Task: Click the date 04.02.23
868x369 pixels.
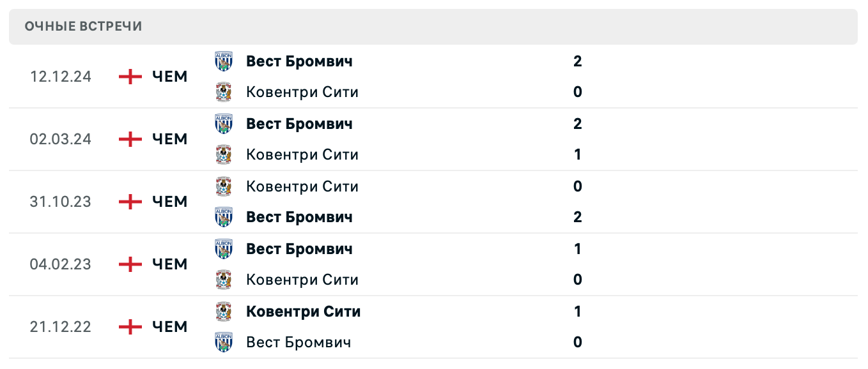Action: click(x=61, y=264)
